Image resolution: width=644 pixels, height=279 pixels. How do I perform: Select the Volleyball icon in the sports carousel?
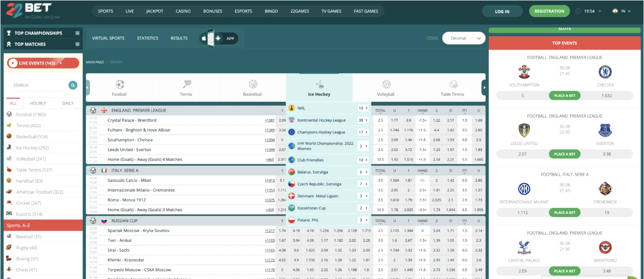click(x=386, y=84)
